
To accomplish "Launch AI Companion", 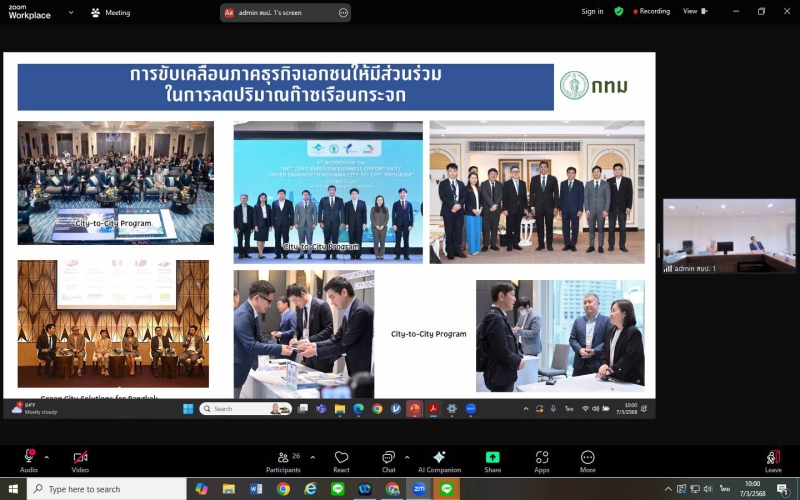I will pos(439,459).
